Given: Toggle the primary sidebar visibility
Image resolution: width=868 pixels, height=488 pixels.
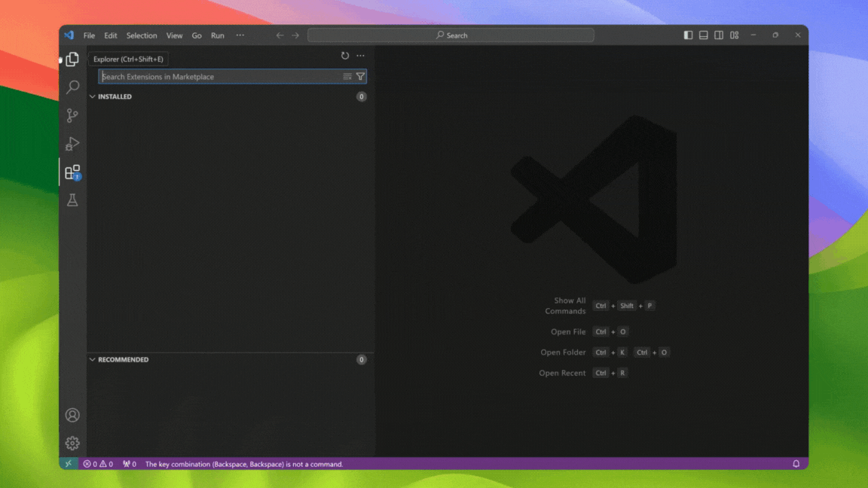Looking at the screenshot, I should [x=687, y=35].
